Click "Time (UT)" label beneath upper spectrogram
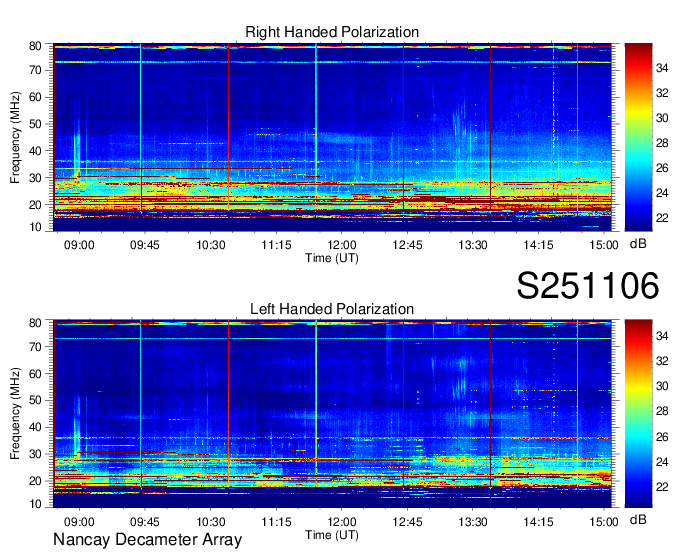 [x=332, y=258]
